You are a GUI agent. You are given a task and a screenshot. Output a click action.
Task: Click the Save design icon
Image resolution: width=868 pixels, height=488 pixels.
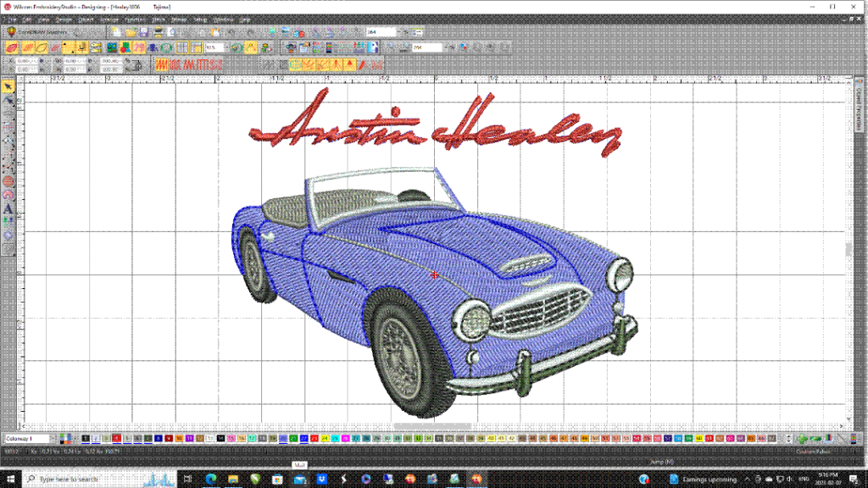143,32
